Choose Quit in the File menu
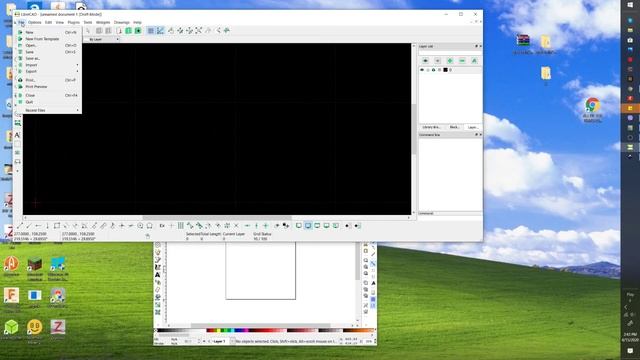640x360 pixels. (48, 102)
